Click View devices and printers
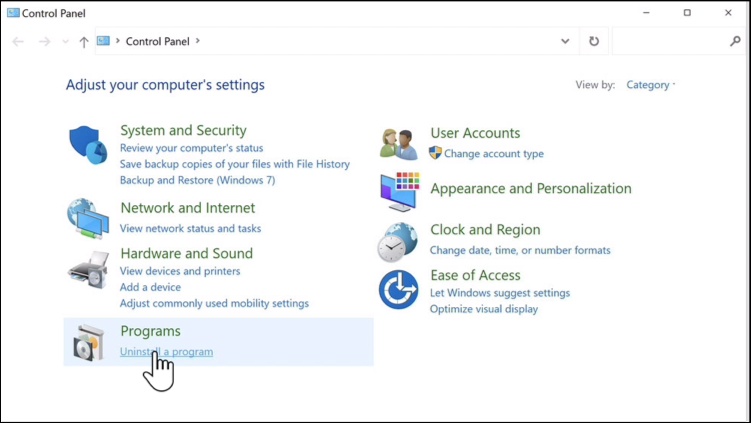The image size is (751, 423). (x=180, y=271)
